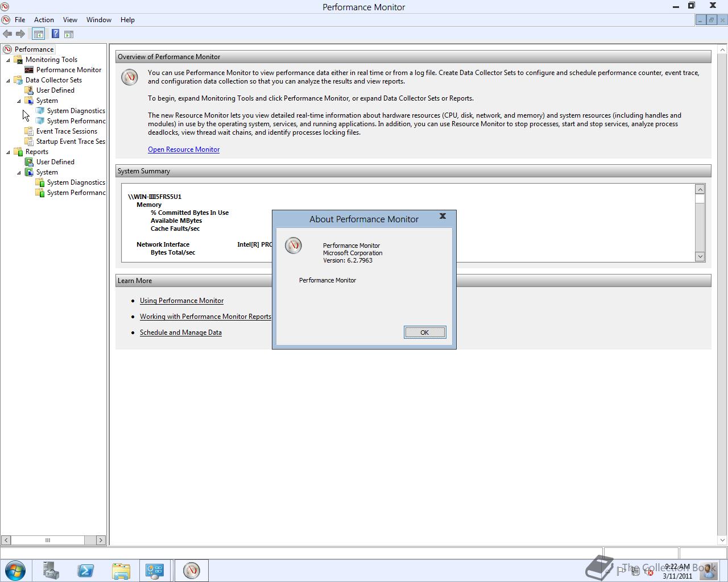
Task: Click Startup Event Trace Sessions icon
Action: click(29, 142)
